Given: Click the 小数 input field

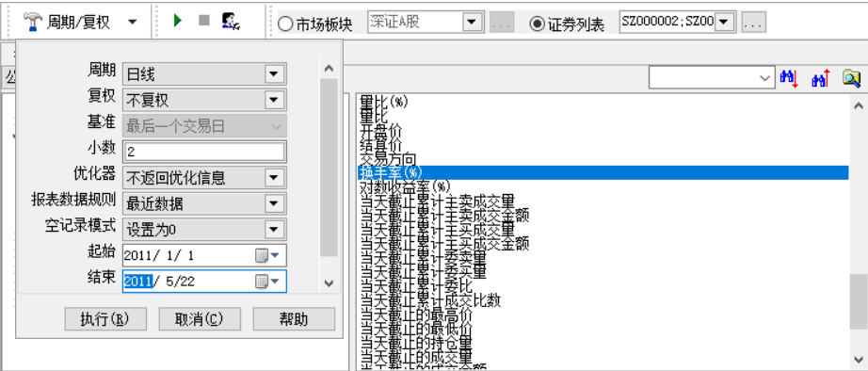Looking at the screenshot, I should (204, 152).
